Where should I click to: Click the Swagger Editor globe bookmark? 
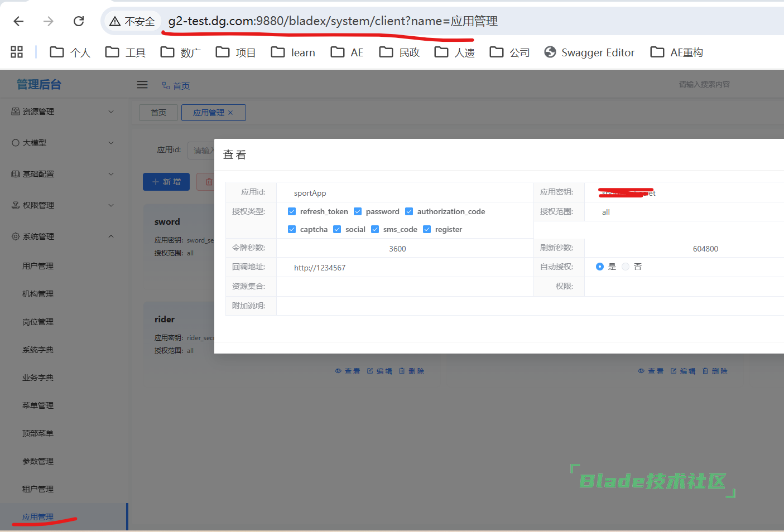pyautogui.click(x=589, y=52)
